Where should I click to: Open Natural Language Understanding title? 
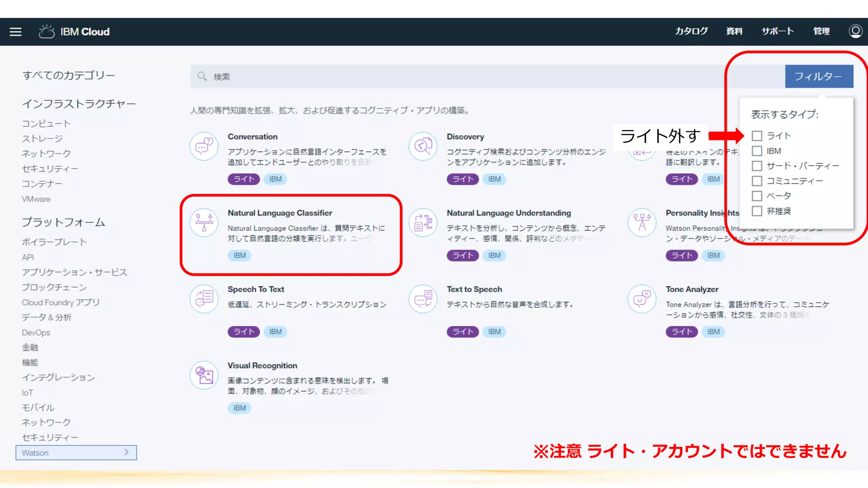click(x=509, y=213)
